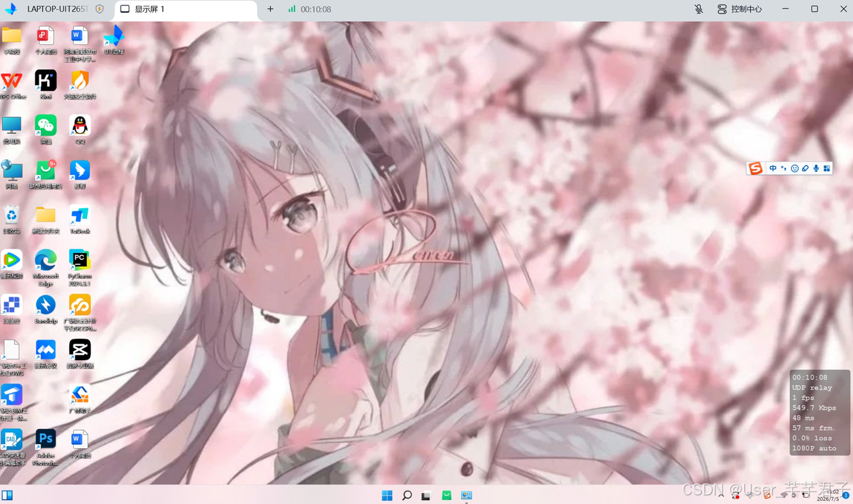Select the 回收站 recycle bin icon
The height and width of the screenshot is (504, 853).
click(x=12, y=219)
